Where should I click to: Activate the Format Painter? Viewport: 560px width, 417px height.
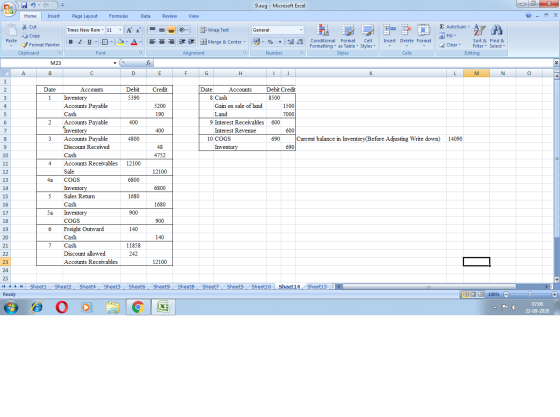point(41,45)
